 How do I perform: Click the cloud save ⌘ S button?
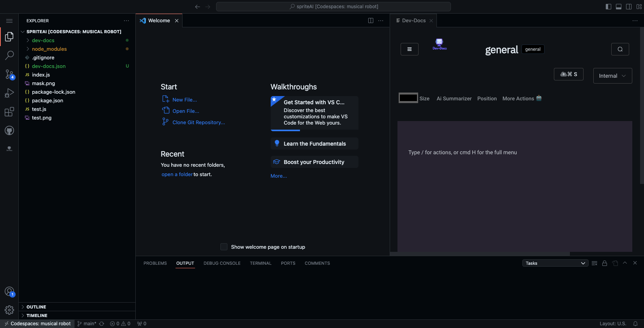pos(568,74)
